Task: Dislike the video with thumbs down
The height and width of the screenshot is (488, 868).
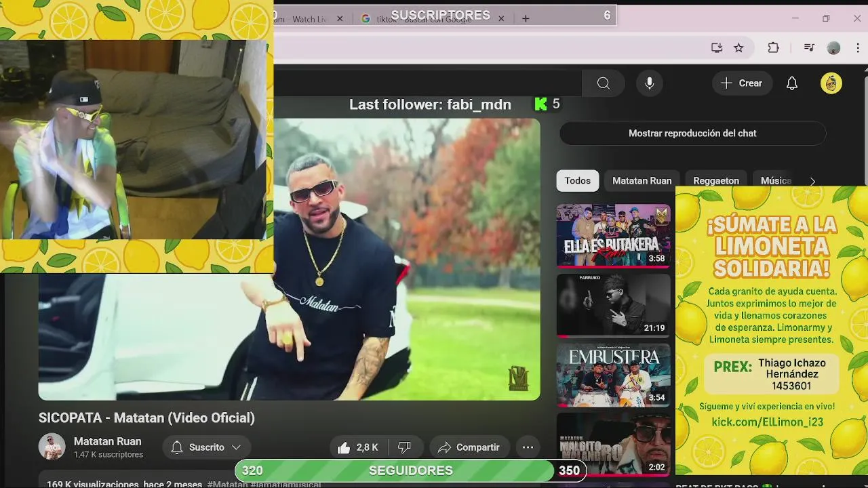Action: coord(405,447)
